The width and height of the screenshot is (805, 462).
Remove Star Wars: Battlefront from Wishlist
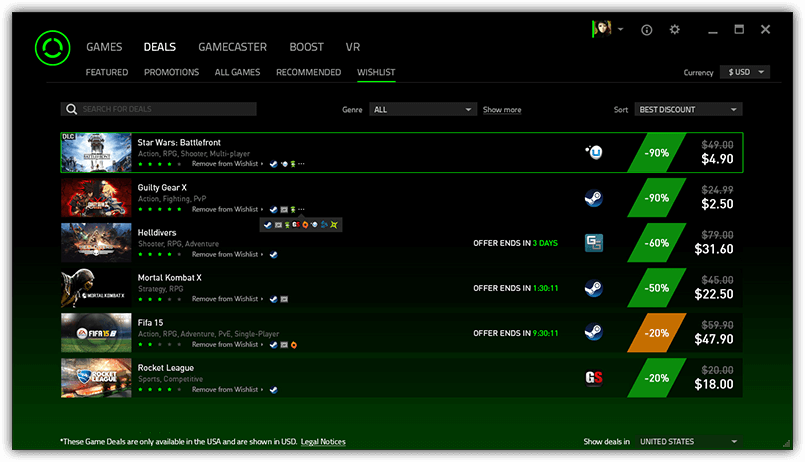[x=225, y=164]
